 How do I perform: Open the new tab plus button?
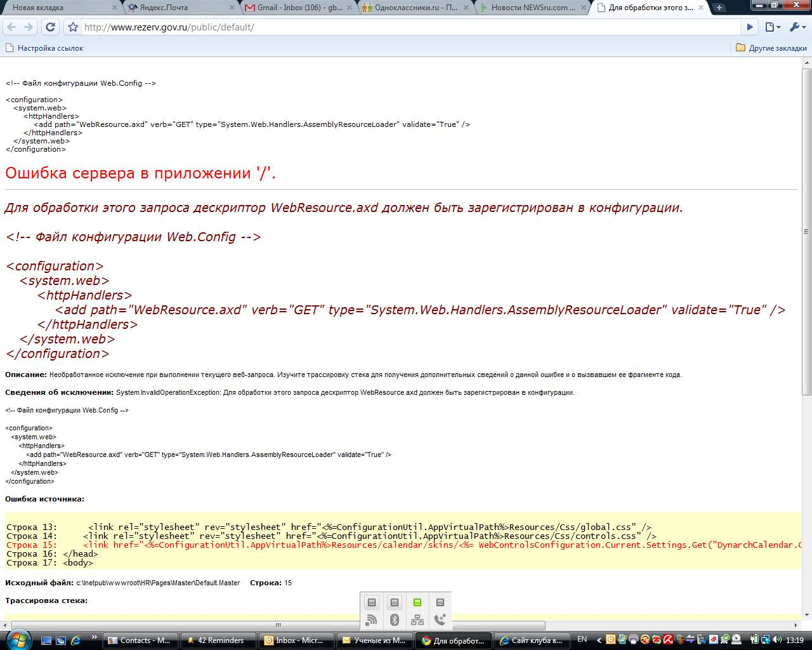tap(719, 8)
